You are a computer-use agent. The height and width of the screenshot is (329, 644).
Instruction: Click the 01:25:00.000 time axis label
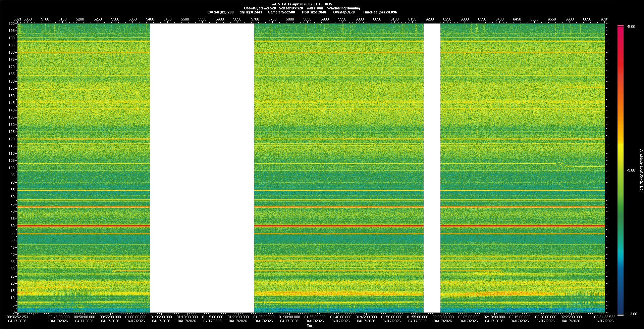264,317
